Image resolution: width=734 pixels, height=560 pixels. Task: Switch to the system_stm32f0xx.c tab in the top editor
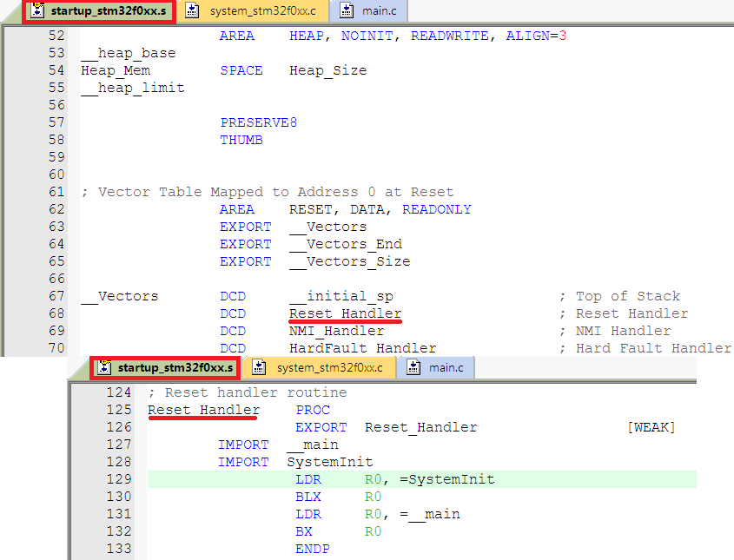pyautogui.click(x=252, y=10)
